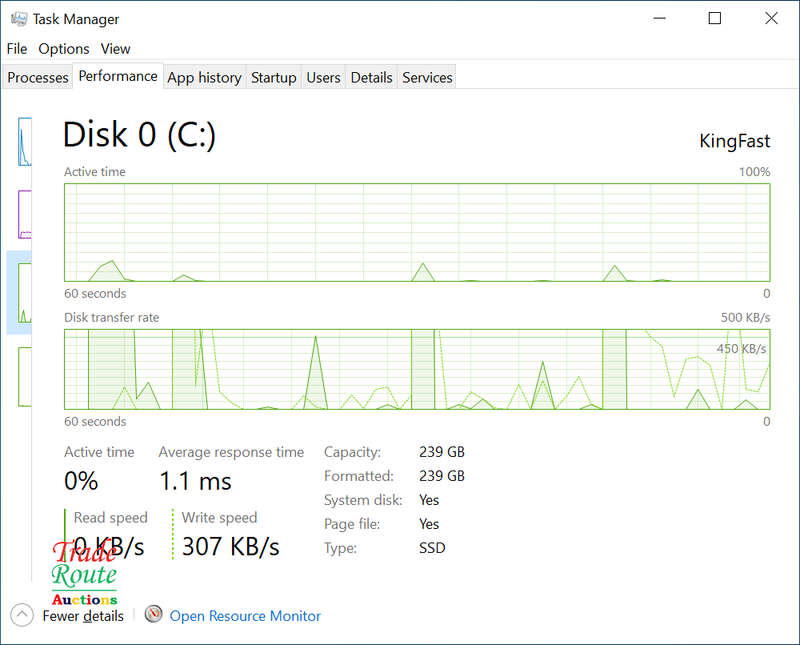Open the View menu
Screen dimensions: 800x645
click(x=115, y=49)
